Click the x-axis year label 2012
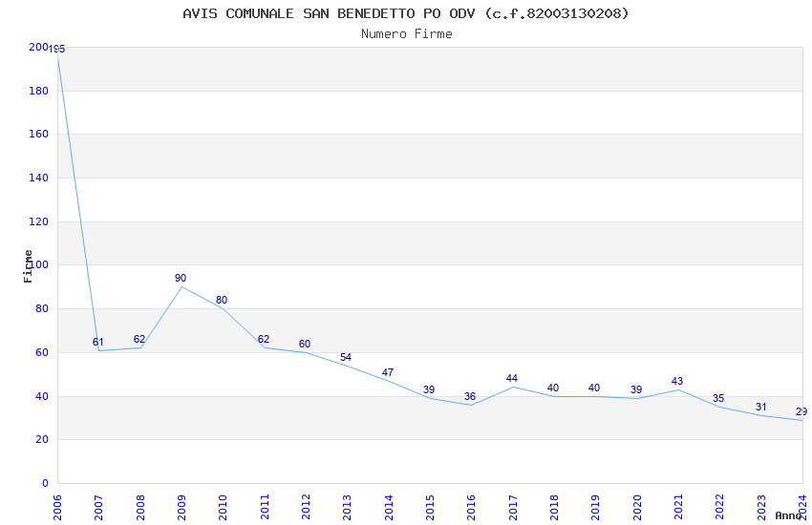The width and height of the screenshot is (812, 525). (x=306, y=507)
